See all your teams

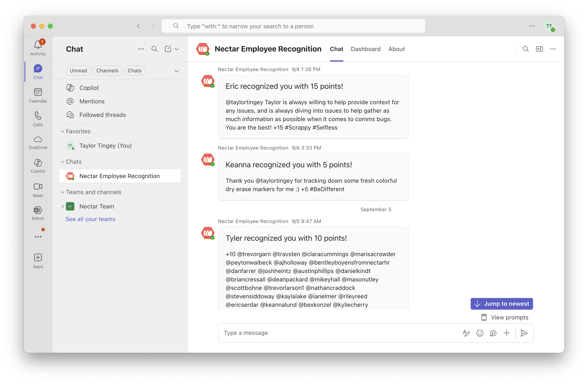click(90, 219)
